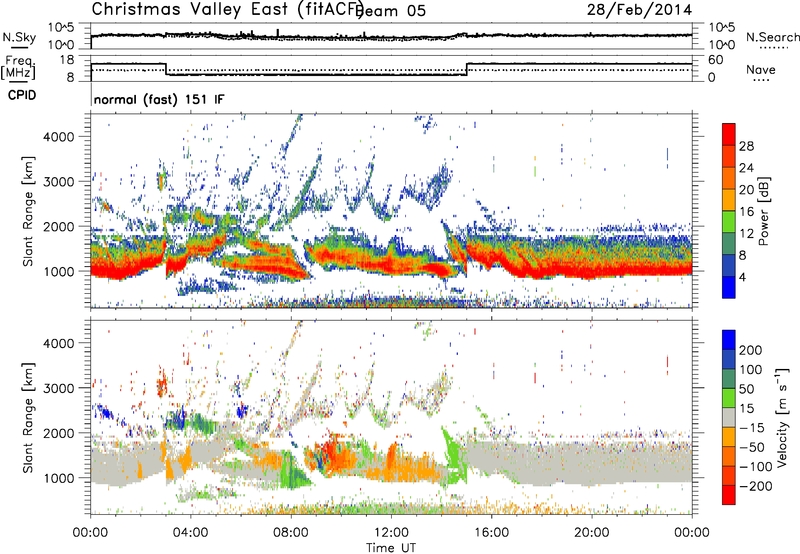Click the '28' tick label on Power colorbar
800x554 pixels.
tap(746, 146)
